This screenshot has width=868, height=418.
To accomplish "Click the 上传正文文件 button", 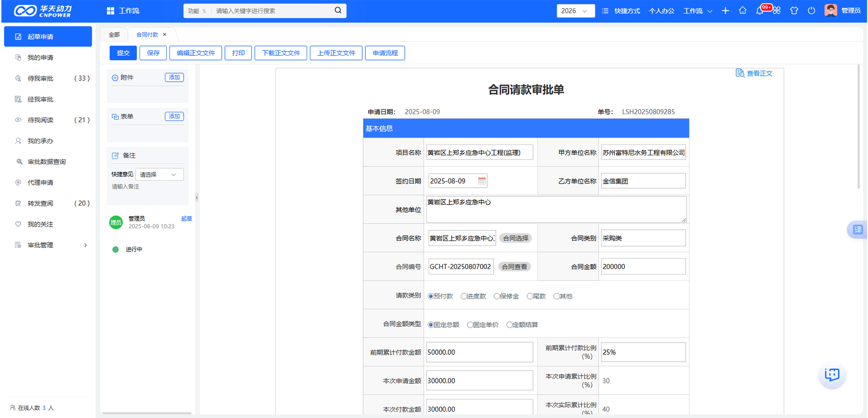I will [336, 53].
